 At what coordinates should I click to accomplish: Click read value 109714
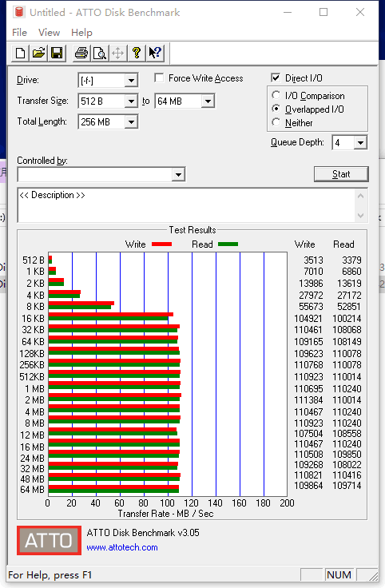(x=347, y=486)
